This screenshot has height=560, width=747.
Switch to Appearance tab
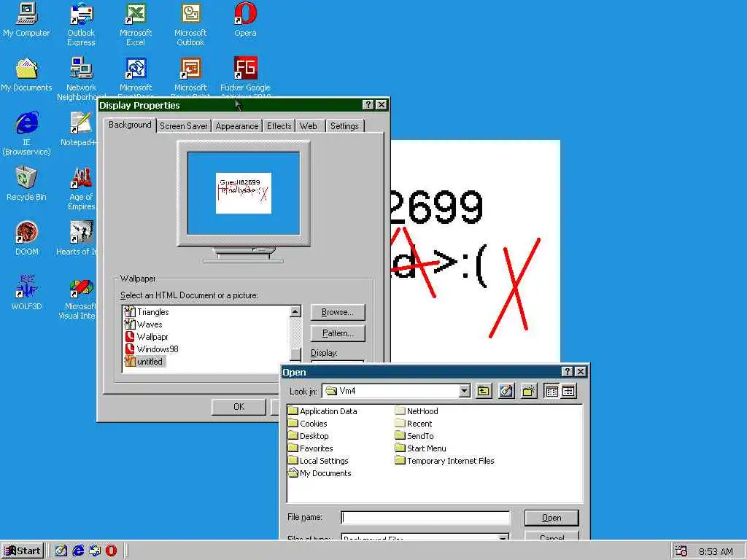click(x=237, y=126)
